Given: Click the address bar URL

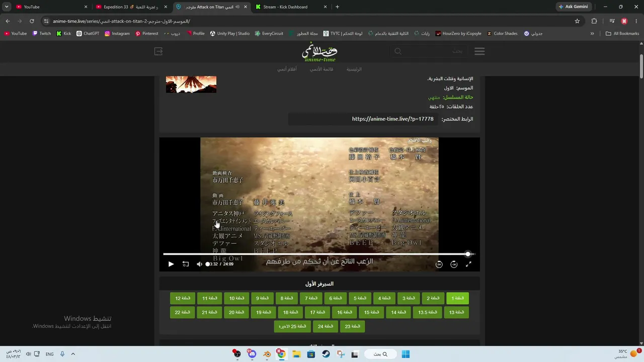Looking at the screenshot, I should (121, 21).
